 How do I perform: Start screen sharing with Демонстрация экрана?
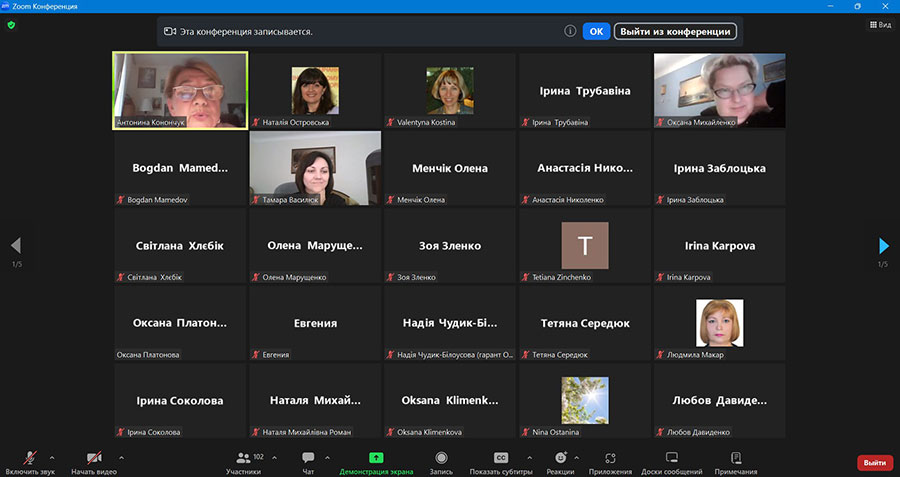click(x=376, y=458)
